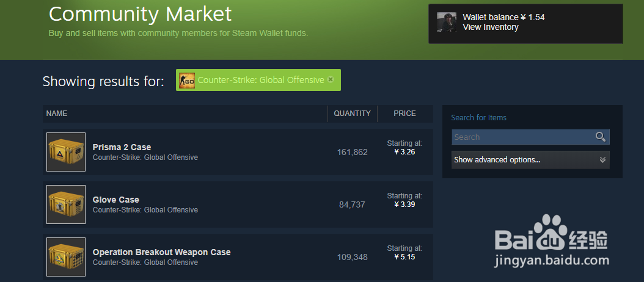The height and width of the screenshot is (282, 644).
Task: Click Show advanced options text
Action: pos(497,160)
